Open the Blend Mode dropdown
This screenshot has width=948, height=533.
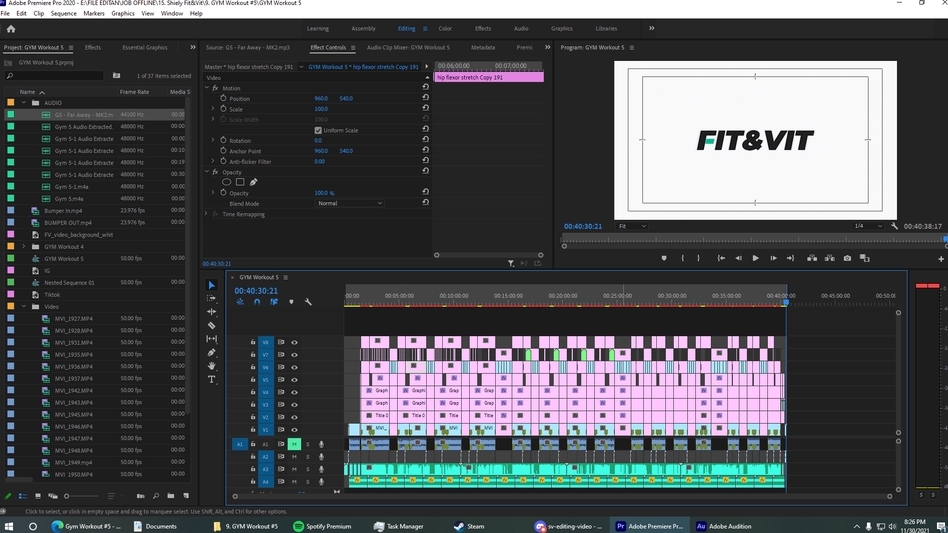point(349,203)
